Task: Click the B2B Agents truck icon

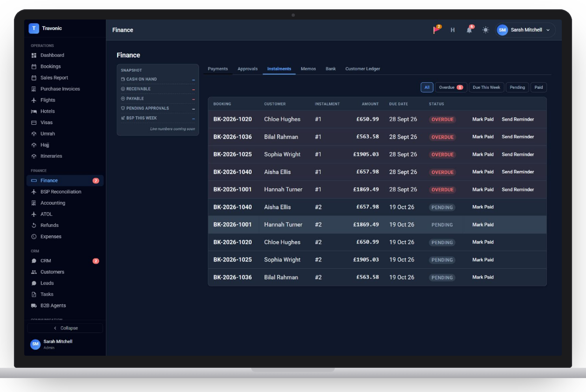Action: point(34,306)
